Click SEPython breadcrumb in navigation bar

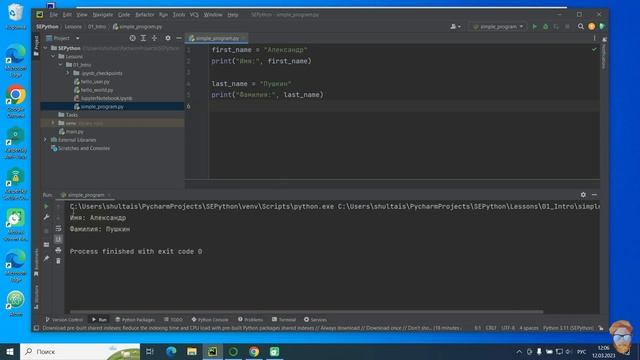tap(47, 27)
